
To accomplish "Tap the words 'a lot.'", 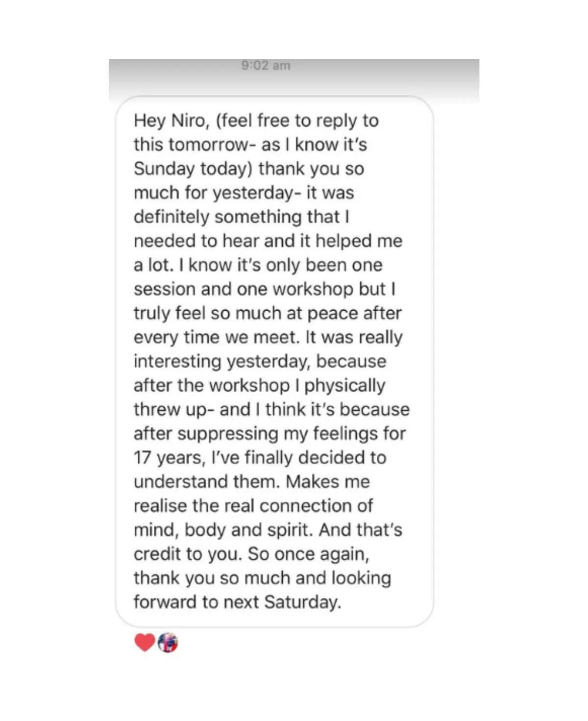I will pos(153,265).
